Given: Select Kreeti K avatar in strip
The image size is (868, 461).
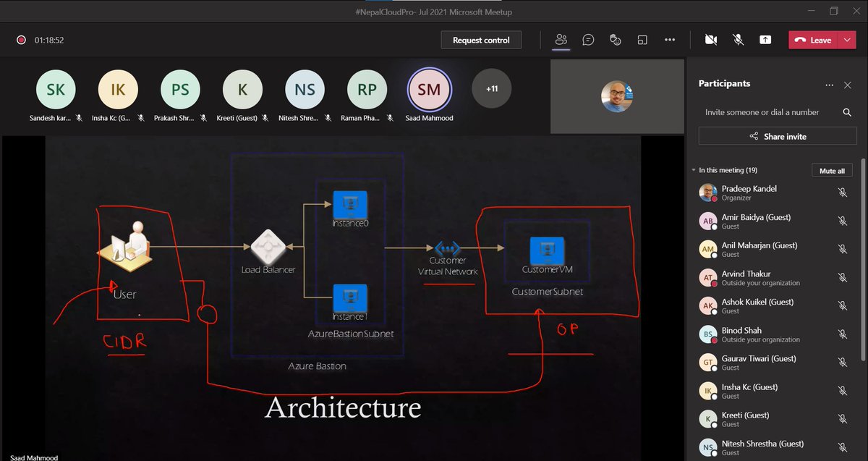Looking at the screenshot, I should pos(242,89).
